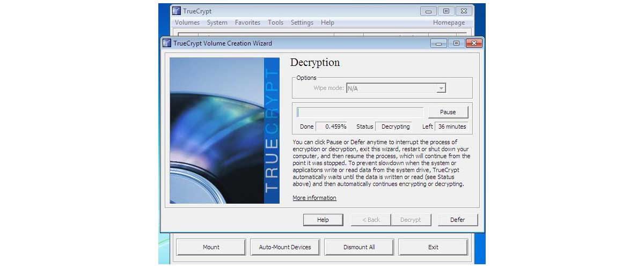The width and height of the screenshot is (644, 268).
Task: Click the Dismount All button
Action: pos(359,247)
